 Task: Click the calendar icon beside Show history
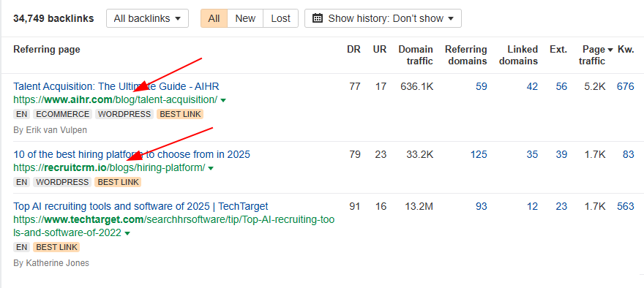(x=317, y=18)
